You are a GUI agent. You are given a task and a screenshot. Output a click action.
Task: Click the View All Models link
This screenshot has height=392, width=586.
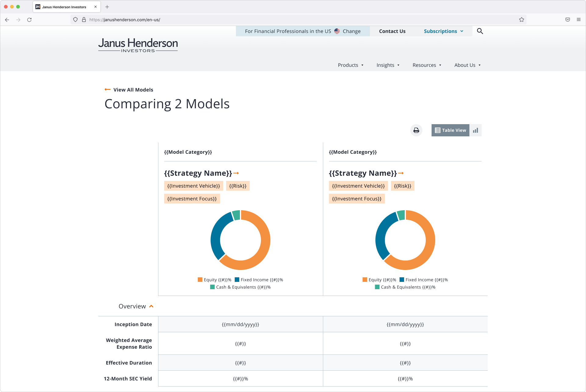click(x=133, y=90)
